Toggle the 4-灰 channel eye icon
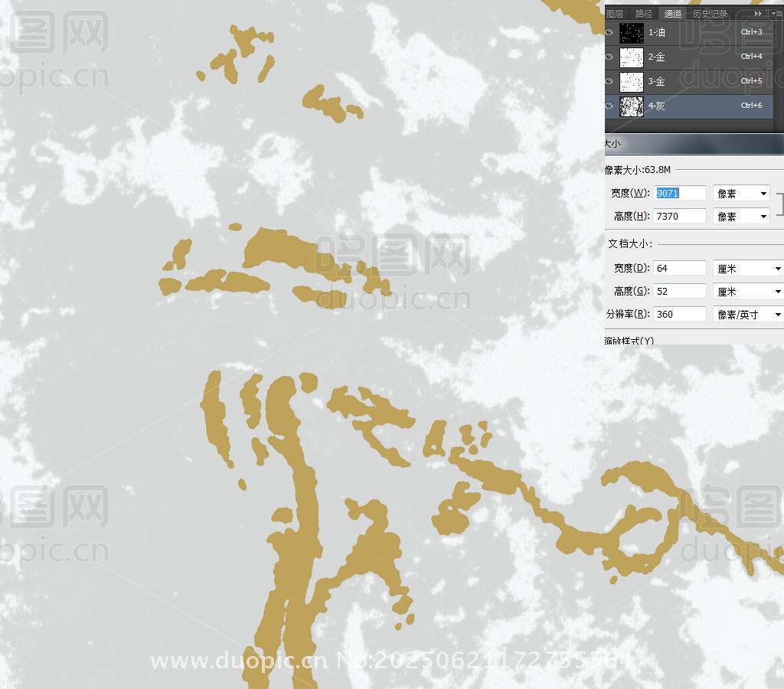The height and width of the screenshot is (689, 784). pyautogui.click(x=610, y=106)
